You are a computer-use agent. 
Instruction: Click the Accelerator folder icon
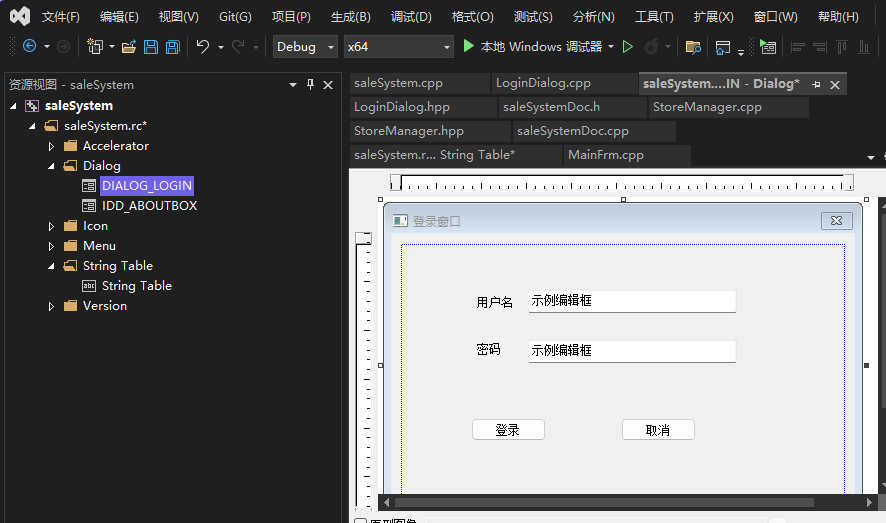click(70, 146)
